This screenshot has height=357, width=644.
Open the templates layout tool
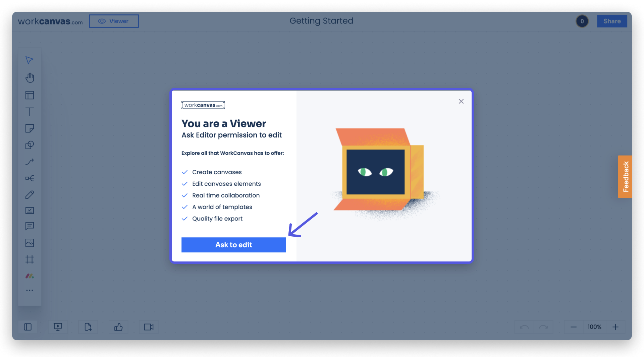click(x=30, y=95)
